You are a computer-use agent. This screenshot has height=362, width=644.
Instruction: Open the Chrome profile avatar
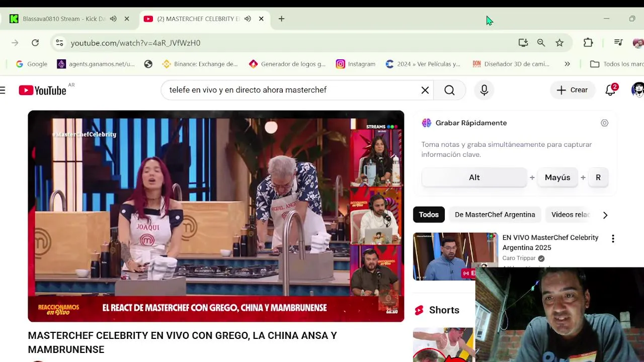(638, 43)
